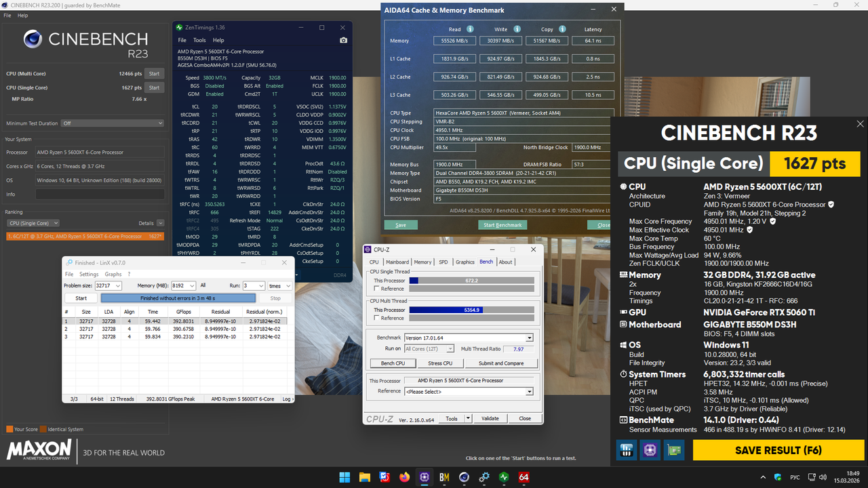Close the BenchMate result panel
The image size is (868, 488).
[861, 124]
